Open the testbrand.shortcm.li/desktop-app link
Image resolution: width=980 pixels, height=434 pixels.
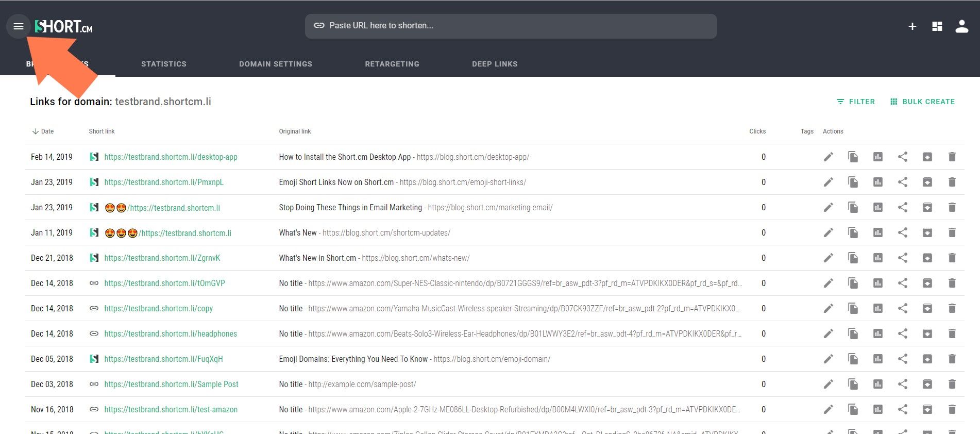click(x=171, y=157)
